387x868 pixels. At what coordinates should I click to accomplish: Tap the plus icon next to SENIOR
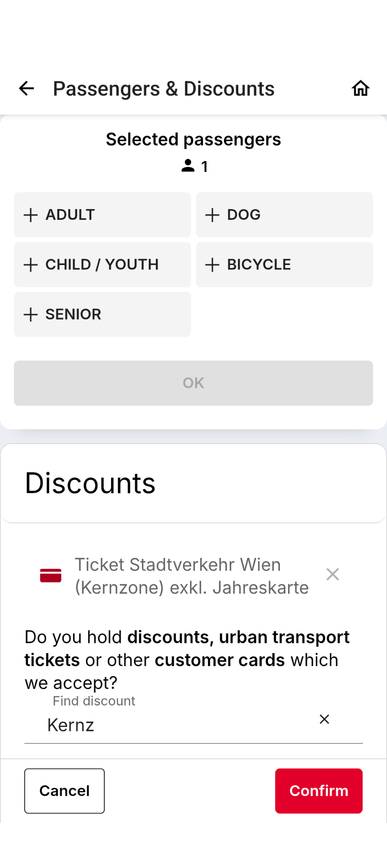(30, 314)
